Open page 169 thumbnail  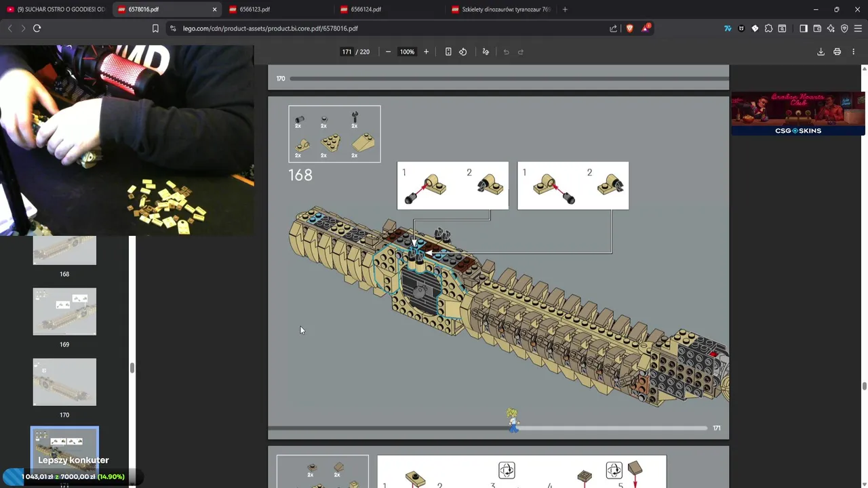pyautogui.click(x=64, y=312)
